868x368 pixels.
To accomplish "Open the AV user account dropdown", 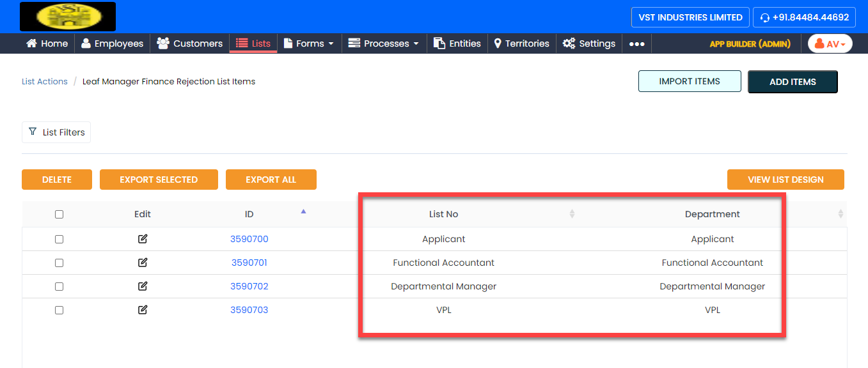I will click(830, 43).
